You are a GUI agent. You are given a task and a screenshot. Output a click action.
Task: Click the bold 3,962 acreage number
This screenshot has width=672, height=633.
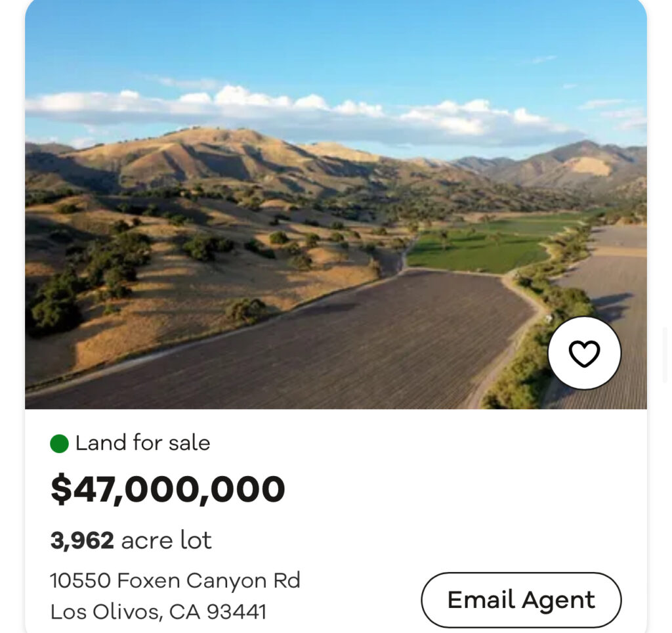pos(82,540)
